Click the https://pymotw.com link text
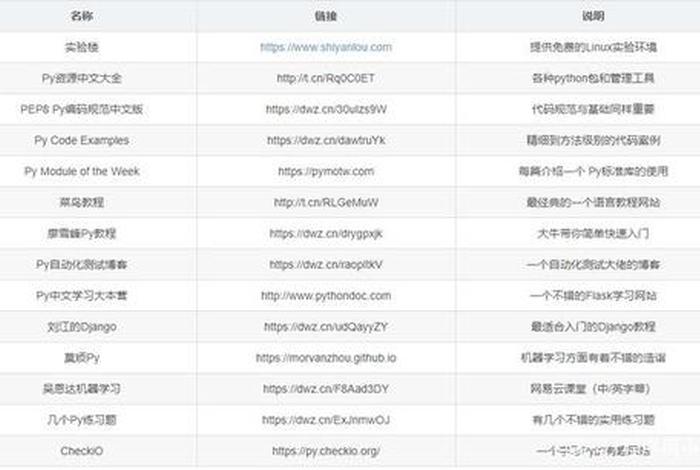Viewport: 700px width, 470px height. coord(326,171)
